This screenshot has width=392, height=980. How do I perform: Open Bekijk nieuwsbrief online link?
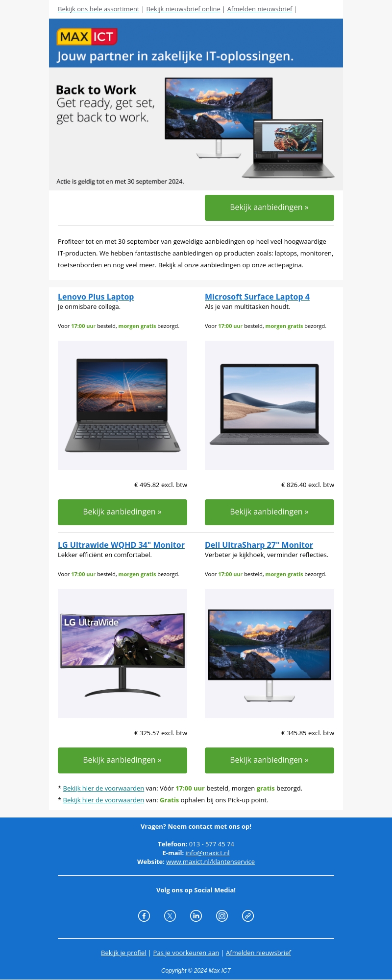183,9
